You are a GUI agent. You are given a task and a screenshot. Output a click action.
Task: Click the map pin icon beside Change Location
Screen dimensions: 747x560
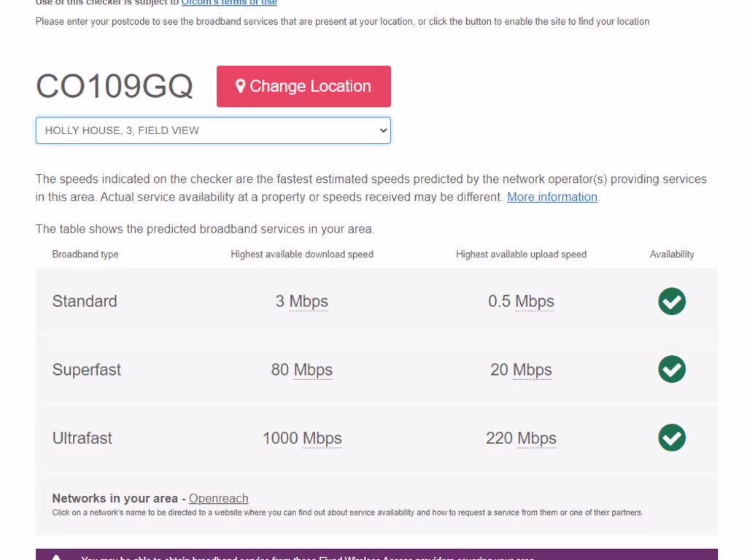click(241, 86)
